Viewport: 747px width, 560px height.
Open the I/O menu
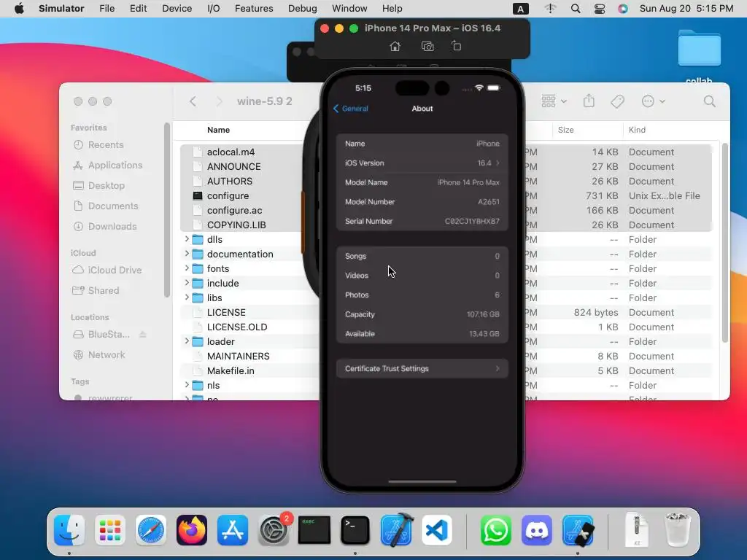click(x=214, y=9)
